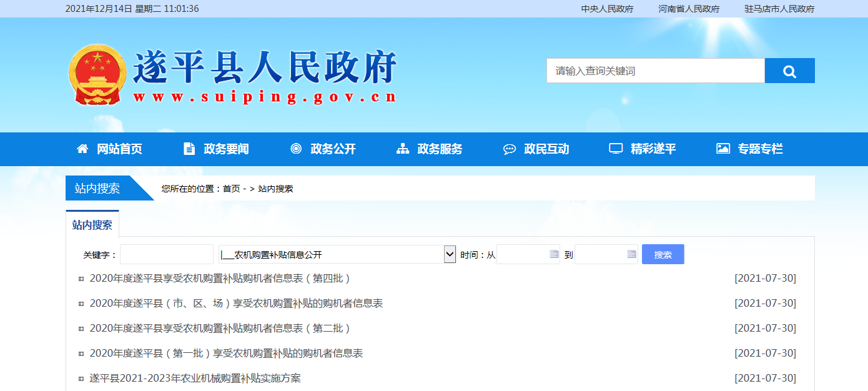Click the chat bubble icon beside 政民互动

[x=510, y=149]
